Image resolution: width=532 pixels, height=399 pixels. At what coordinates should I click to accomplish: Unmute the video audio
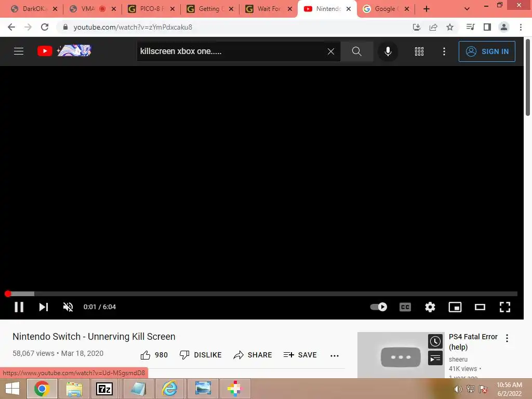coord(68,307)
